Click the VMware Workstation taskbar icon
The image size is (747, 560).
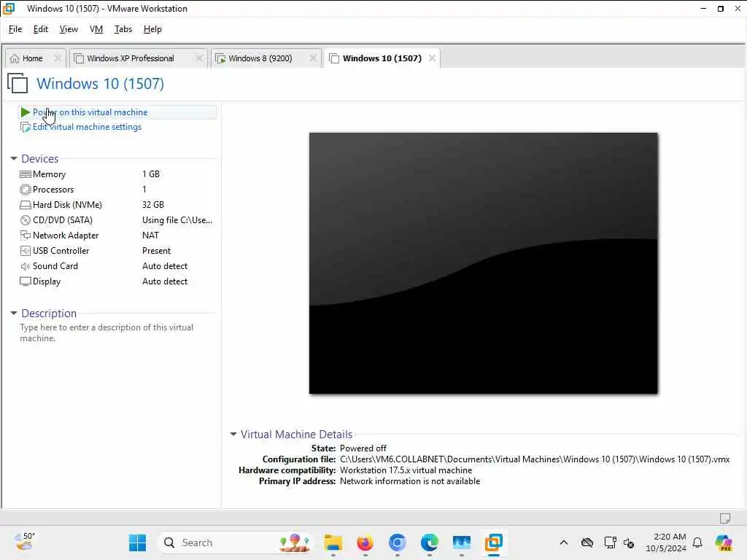(494, 542)
